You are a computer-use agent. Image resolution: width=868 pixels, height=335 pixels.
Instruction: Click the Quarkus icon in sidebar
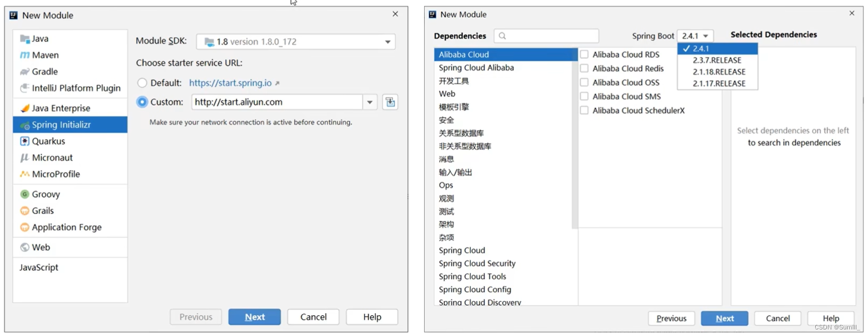tap(24, 141)
